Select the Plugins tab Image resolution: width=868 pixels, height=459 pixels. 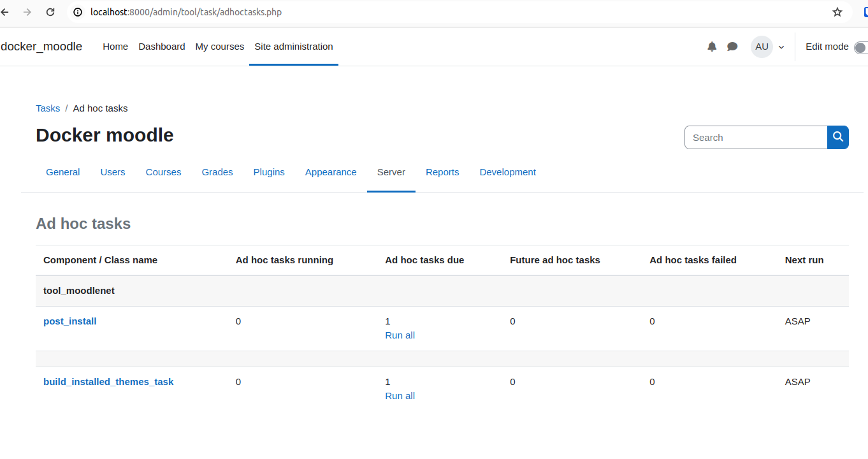click(x=269, y=172)
